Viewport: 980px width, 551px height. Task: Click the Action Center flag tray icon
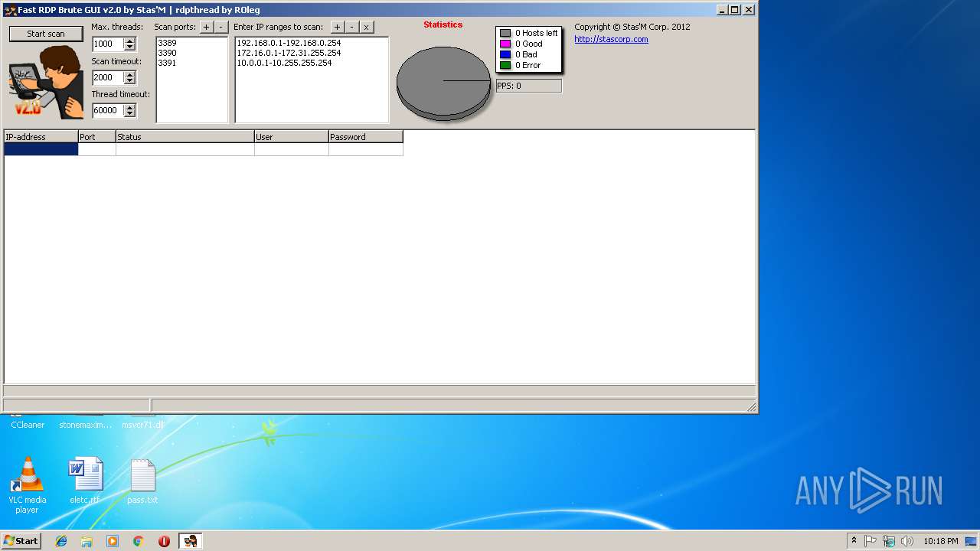pyautogui.click(x=871, y=541)
